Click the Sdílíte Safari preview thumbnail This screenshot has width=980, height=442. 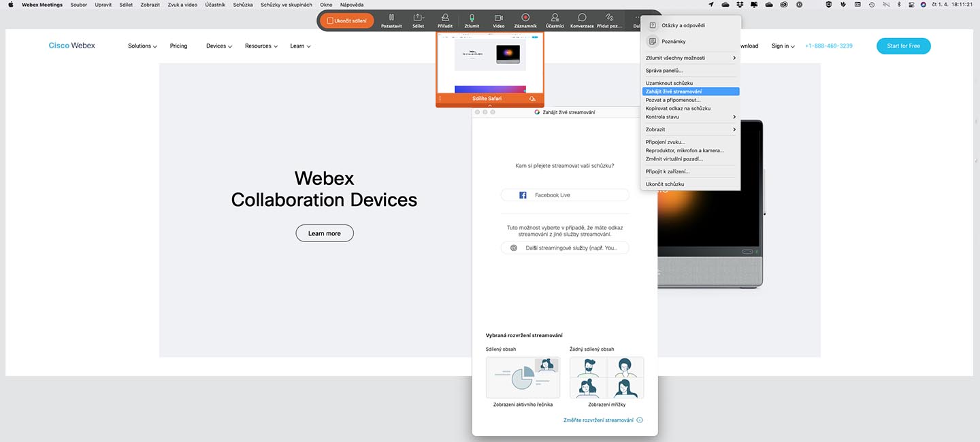490,63
